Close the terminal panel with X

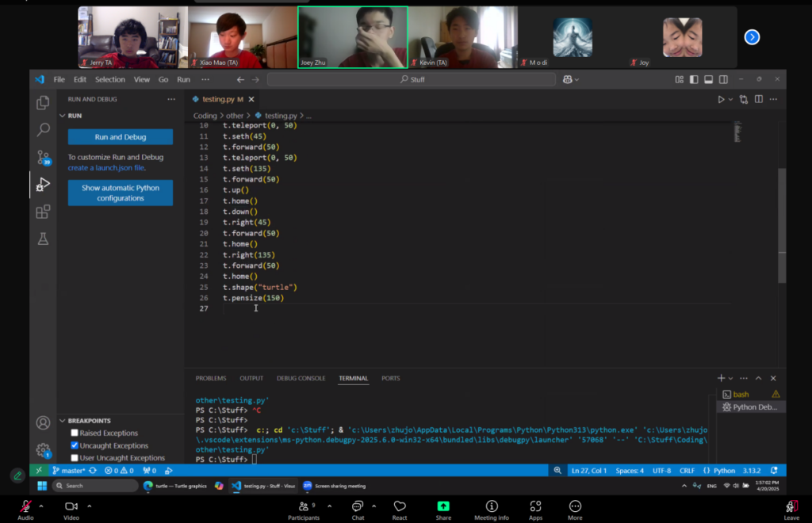click(x=773, y=378)
